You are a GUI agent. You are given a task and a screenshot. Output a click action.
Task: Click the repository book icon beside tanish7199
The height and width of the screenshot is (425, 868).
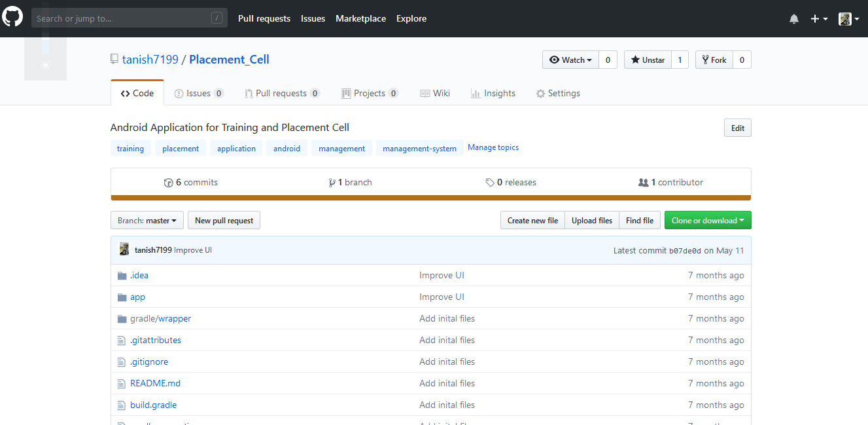coord(114,60)
